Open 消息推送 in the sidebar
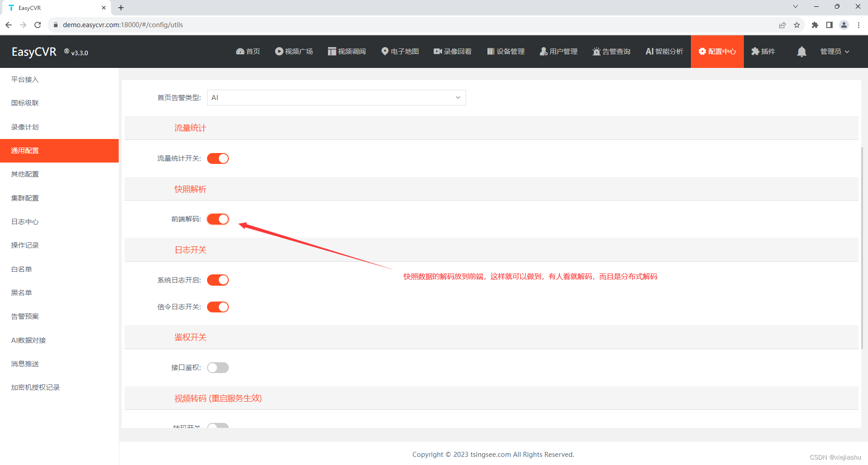The height and width of the screenshot is (465, 868). click(x=59, y=364)
